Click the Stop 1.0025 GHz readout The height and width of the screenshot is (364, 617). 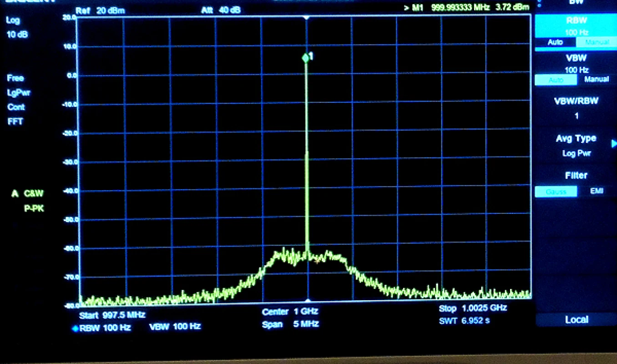point(473,308)
